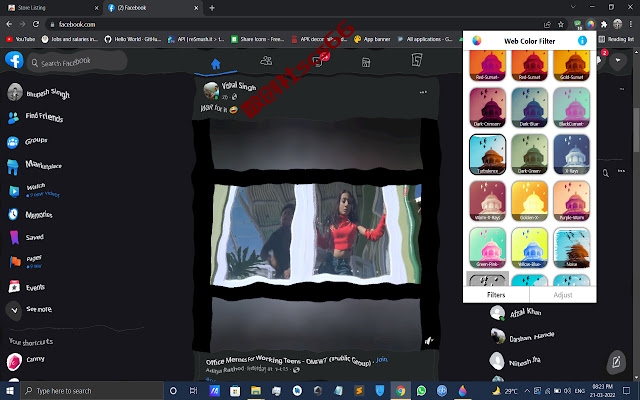Reload the Facebook page
The height and width of the screenshot is (400, 640).
click(36, 24)
